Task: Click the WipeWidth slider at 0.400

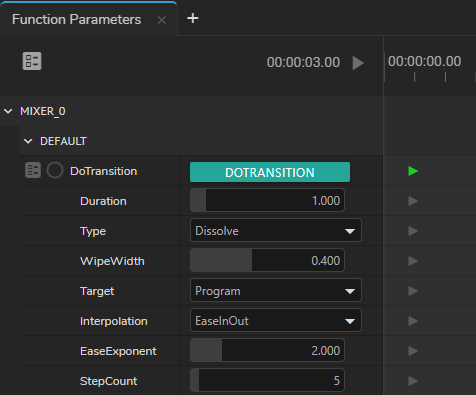Action: pyautogui.click(x=267, y=260)
